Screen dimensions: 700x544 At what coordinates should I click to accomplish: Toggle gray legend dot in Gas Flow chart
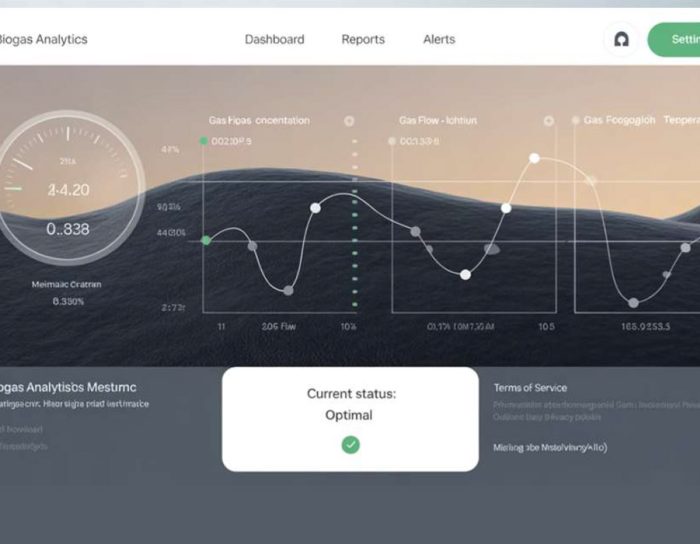point(392,142)
